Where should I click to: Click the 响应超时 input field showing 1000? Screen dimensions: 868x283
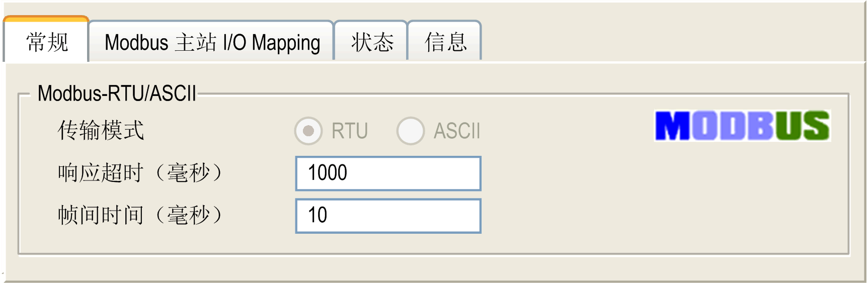[388, 173]
